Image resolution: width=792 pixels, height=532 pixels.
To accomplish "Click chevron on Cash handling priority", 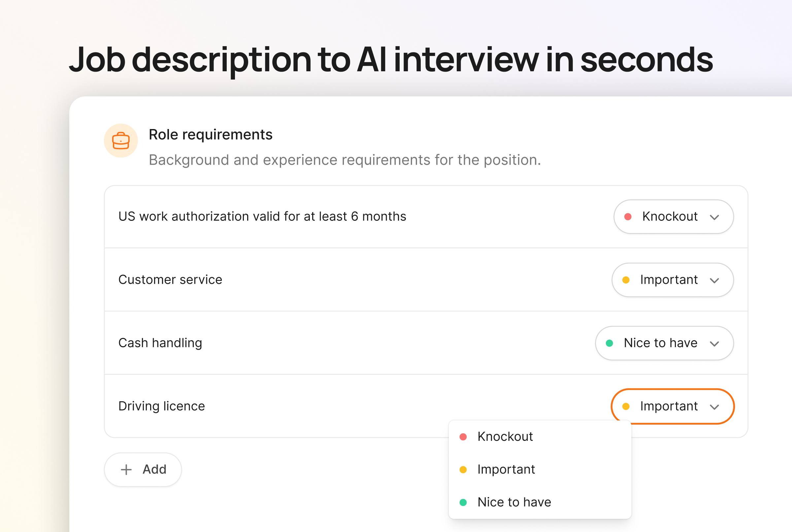I will 714,344.
